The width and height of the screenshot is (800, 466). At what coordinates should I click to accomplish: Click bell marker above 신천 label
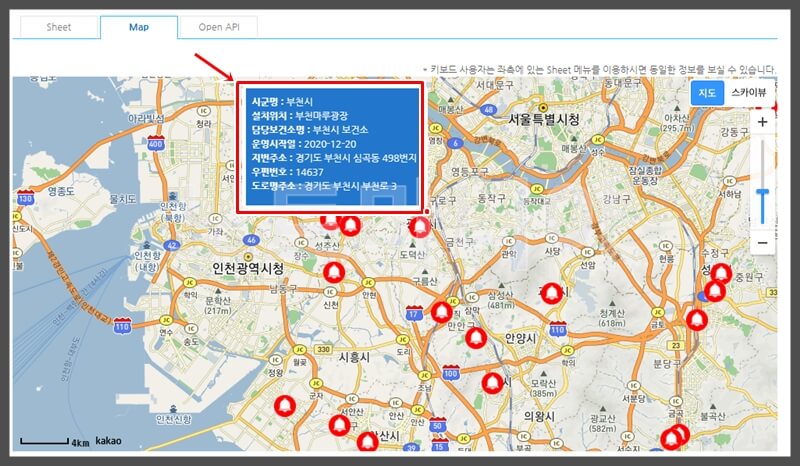click(x=334, y=272)
